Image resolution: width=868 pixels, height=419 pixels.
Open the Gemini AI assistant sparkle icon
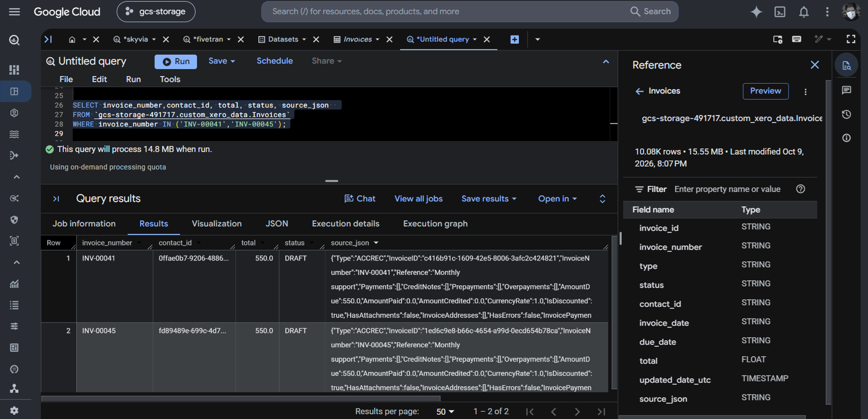click(756, 12)
